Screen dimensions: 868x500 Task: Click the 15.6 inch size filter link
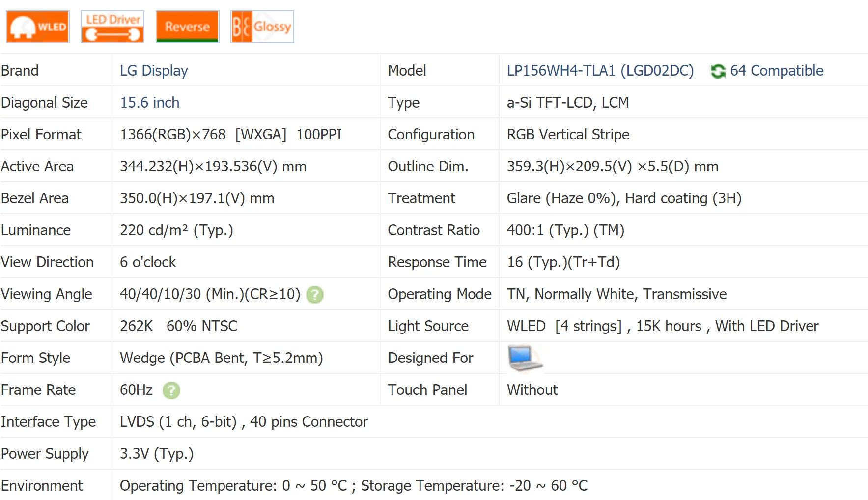click(149, 102)
